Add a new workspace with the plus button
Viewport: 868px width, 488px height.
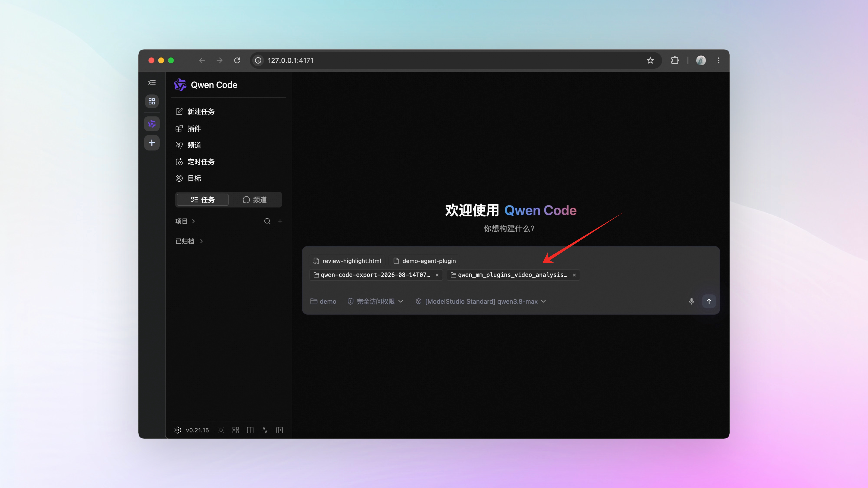[x=152, y=143]
